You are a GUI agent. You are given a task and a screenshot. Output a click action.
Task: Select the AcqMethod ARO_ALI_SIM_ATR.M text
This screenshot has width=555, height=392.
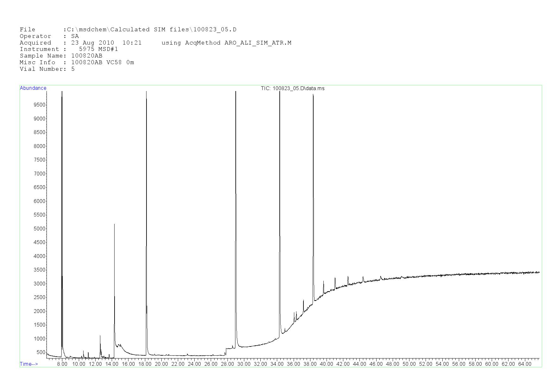click(226, 43)
